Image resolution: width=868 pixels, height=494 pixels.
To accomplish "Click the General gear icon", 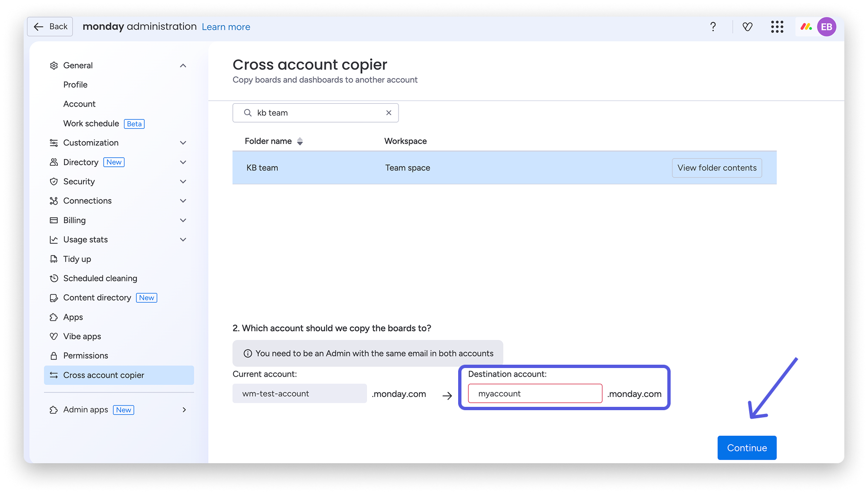I will tap(54, 65).
